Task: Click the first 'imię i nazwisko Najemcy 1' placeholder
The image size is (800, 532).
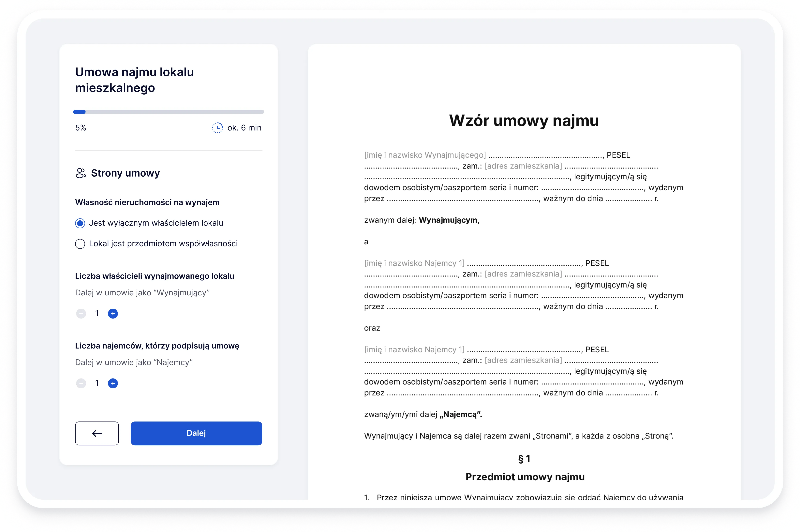Action: 414,263
